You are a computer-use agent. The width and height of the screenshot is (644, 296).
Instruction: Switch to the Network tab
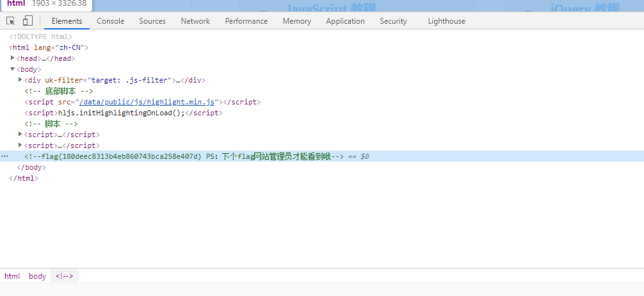pos(195,21)
